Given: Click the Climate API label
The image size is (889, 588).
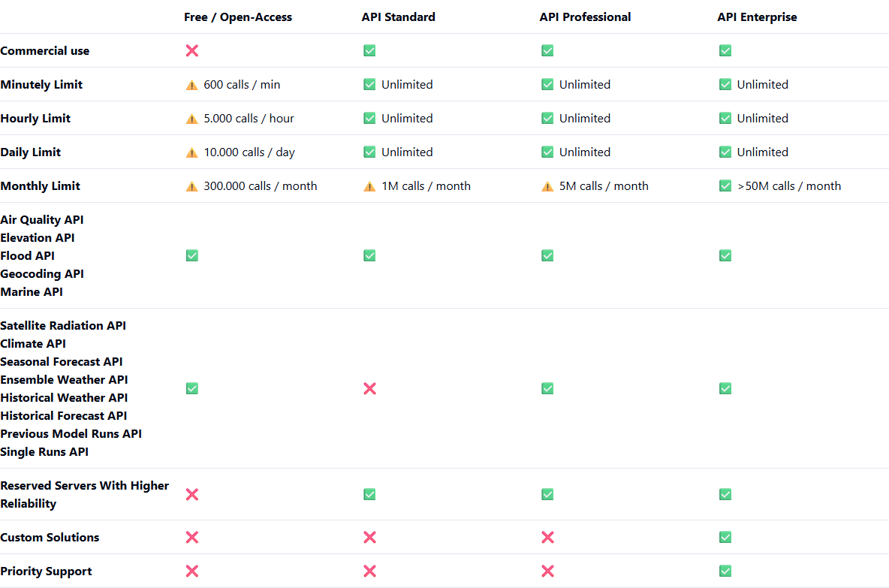Looking at the screenshot, I should click(33, 344).
